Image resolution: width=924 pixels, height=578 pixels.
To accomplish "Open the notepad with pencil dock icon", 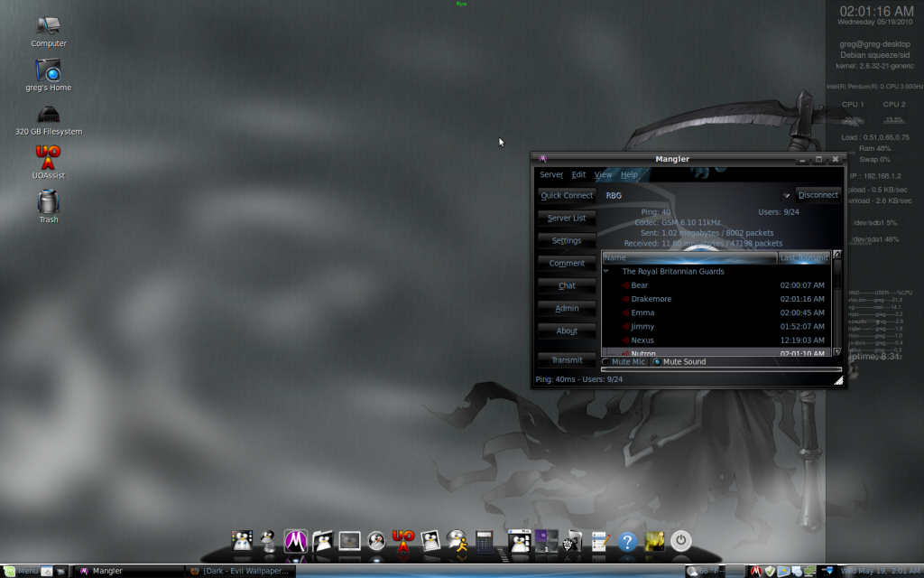I will click(600, 540).
